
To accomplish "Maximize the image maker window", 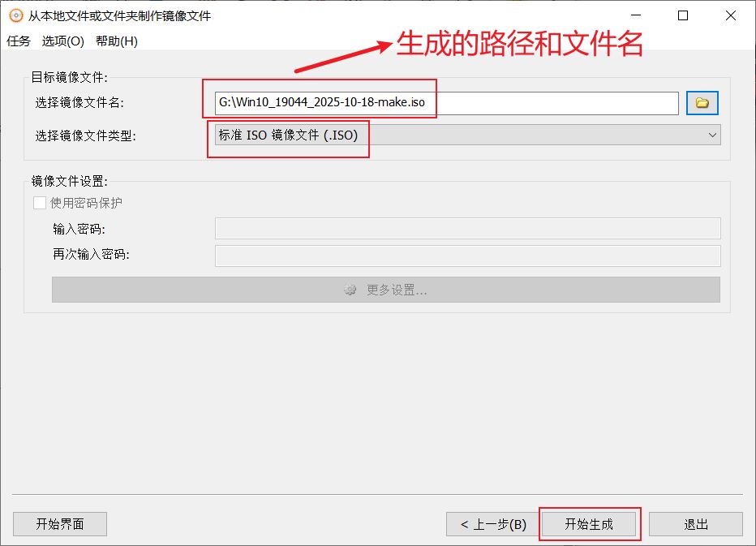I will pos(683,15).
